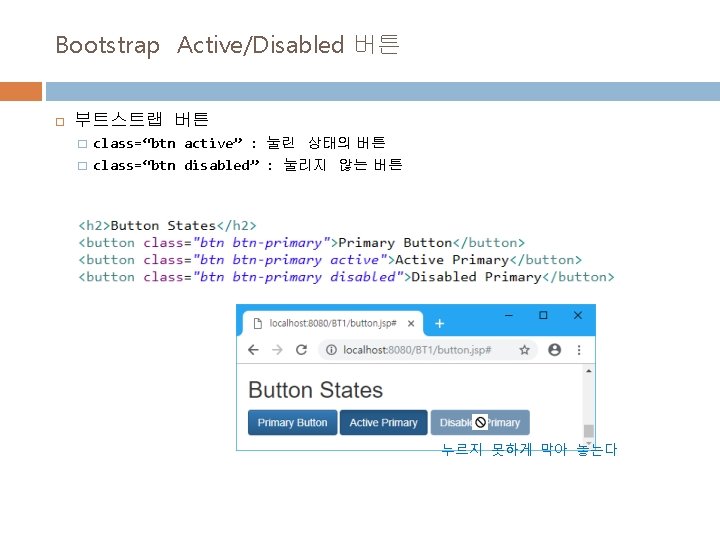Click the vertical scrollbar thumb
Image resolution: width=720 pixels, height=540 pixels.
click(589, 431)
